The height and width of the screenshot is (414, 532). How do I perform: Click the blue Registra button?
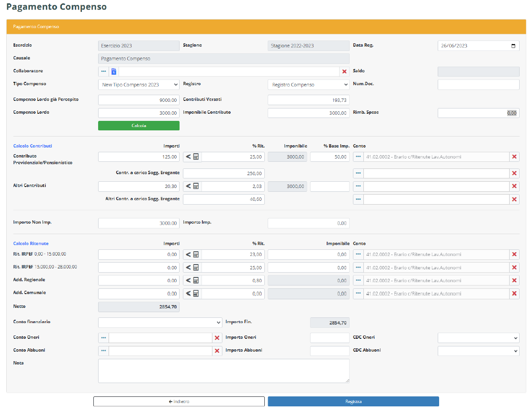[x=353, y=402]
